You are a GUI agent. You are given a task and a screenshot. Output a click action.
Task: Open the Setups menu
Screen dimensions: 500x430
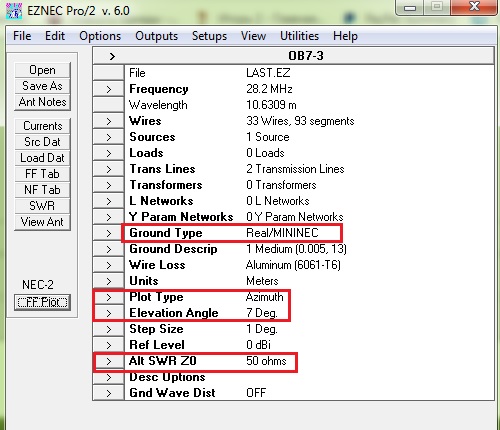pos(209,36)
